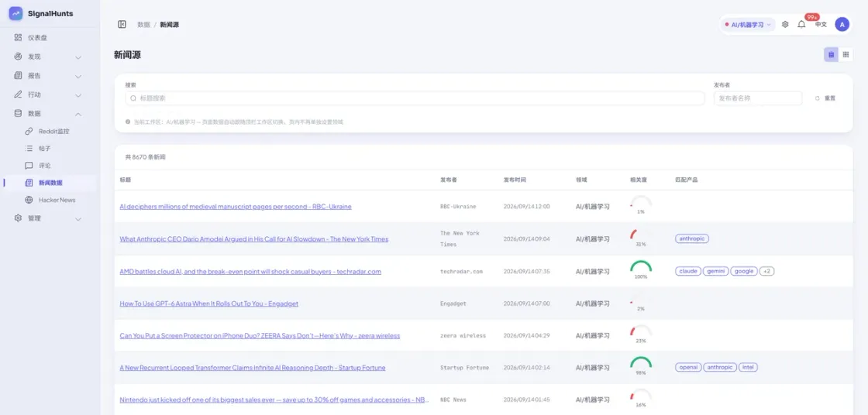The width and height of the screenshot is (868, 415).
Task: Click the 标题搜索 search field
Action: [415, 98]
